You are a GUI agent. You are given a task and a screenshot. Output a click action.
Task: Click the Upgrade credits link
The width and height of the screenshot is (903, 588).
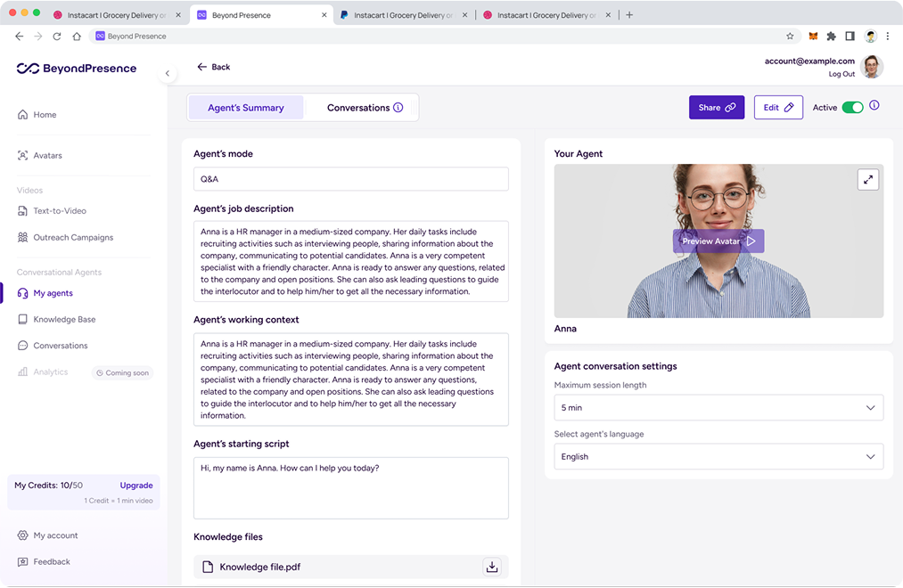coord(135,485)
